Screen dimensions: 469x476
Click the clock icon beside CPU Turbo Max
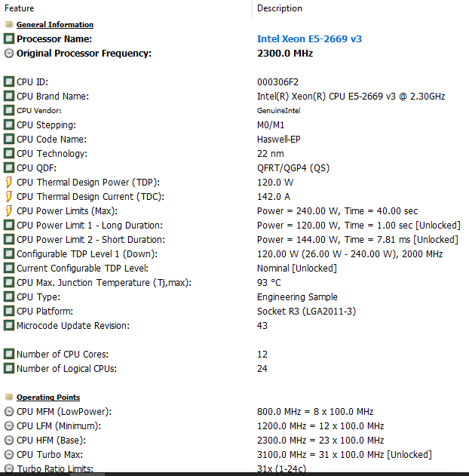[9, 454]
